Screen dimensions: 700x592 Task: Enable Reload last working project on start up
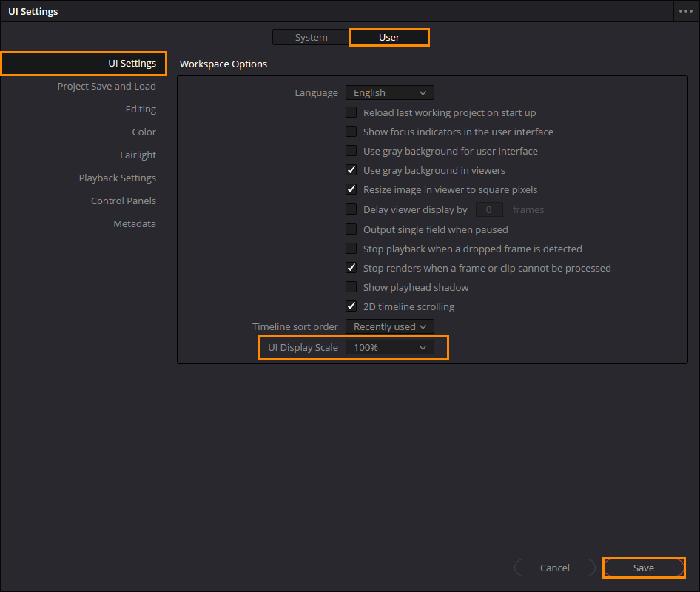coord(351,112)
